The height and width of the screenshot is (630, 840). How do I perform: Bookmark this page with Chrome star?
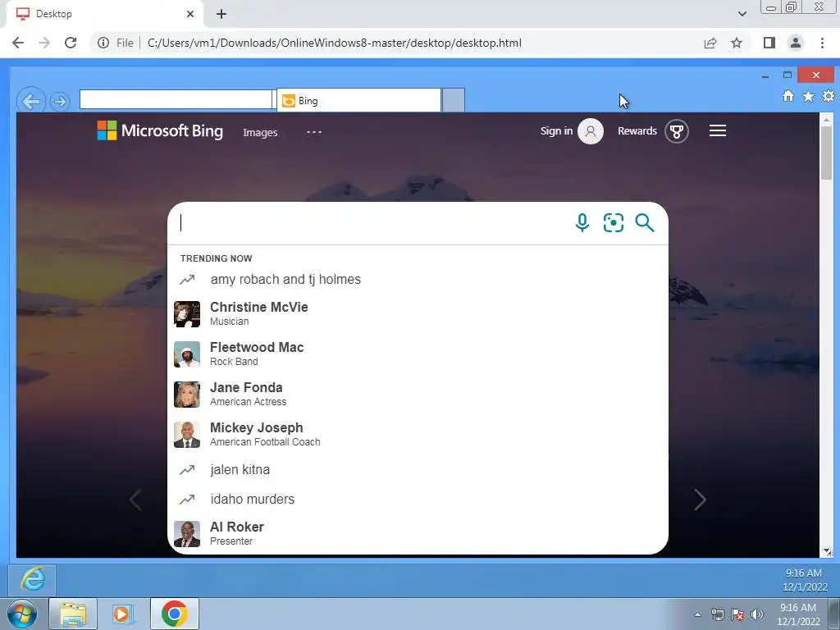tap(737, 43)
